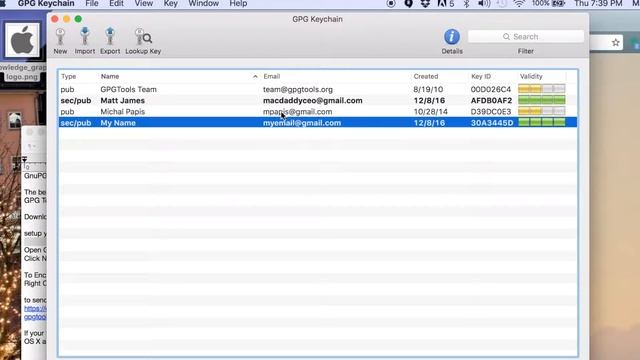Click the screen recording menu bar icon
This screenshot has width=640, height=360.
coord(391,4)
